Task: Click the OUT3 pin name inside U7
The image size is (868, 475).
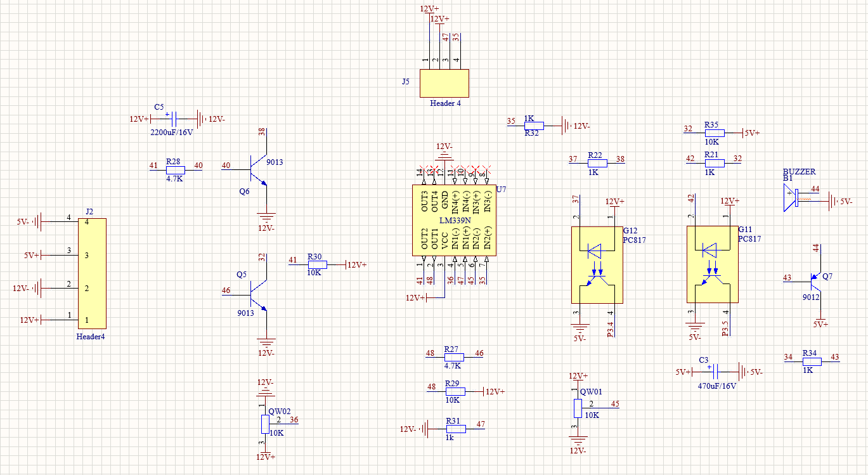Action: pyautogui.click(x=424, y=201)
